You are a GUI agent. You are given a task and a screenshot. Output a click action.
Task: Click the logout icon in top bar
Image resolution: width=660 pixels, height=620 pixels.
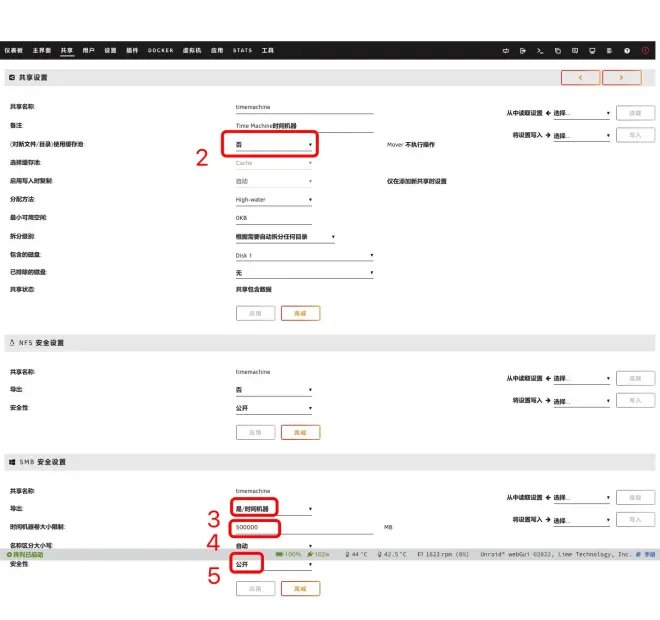[523, 51]
